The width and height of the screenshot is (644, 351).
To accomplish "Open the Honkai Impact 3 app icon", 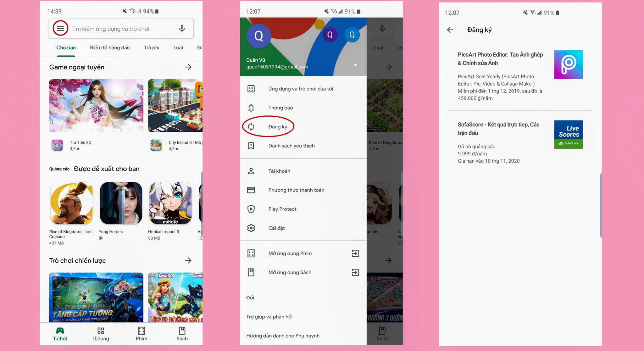I will pyautogui.click(x=170, y=203).
